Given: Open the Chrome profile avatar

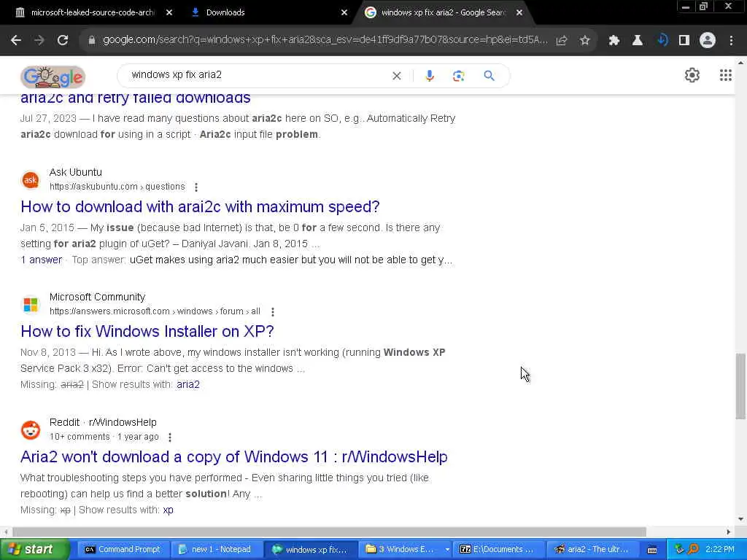Looking at the screenshot, I should coord(708,41).
